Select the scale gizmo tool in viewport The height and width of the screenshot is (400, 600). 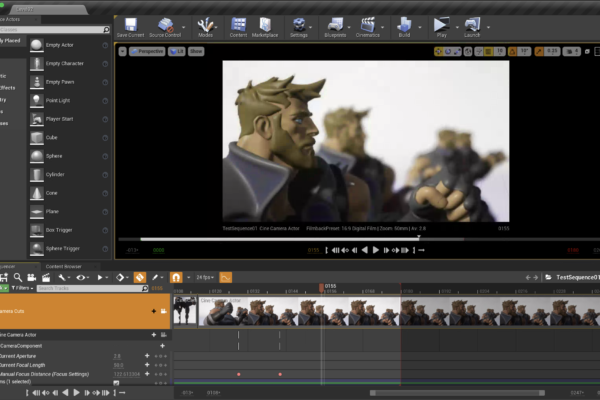457,51
